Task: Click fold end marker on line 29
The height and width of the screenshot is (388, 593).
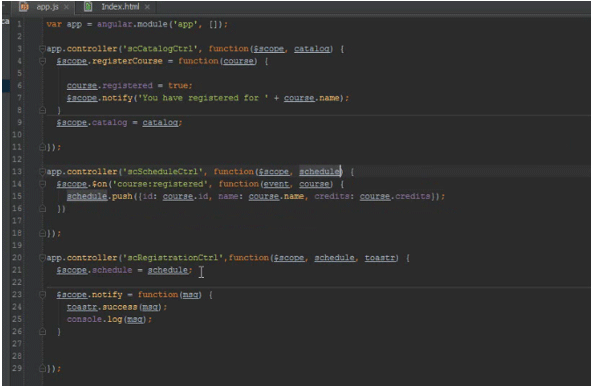Action: click(x=42, y=368)
